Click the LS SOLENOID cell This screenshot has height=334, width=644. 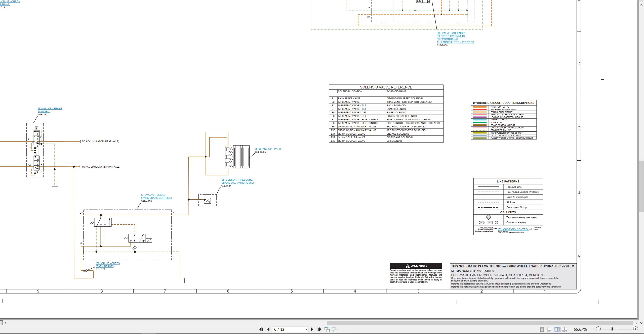click(415, 141)
